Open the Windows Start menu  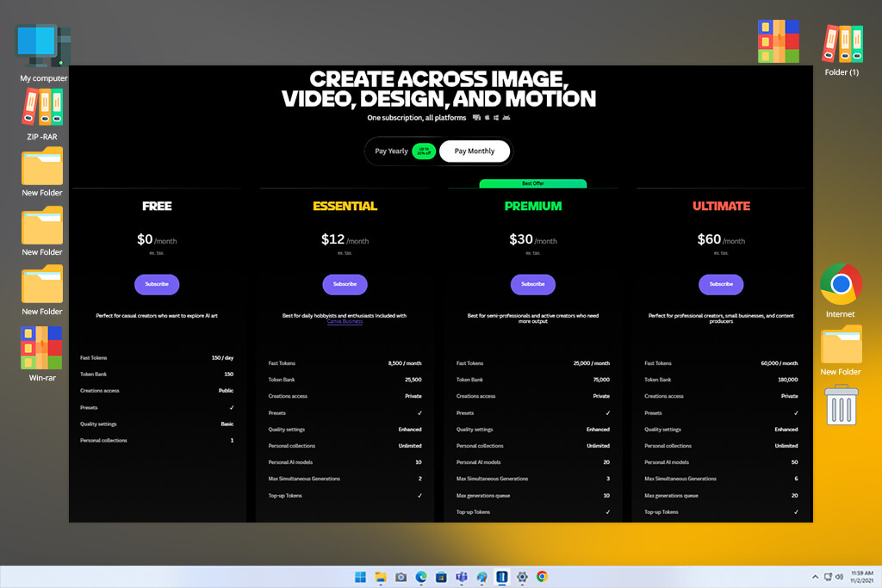tap(360, 577)
